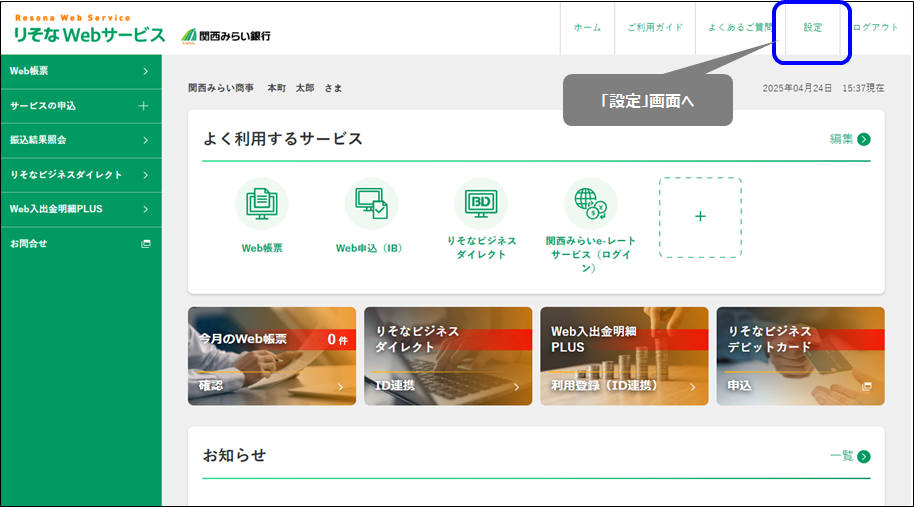The width and height of the screenshot is (914, 507).
Task: Click chevron on ID連携 card
Action: (516, 386)
